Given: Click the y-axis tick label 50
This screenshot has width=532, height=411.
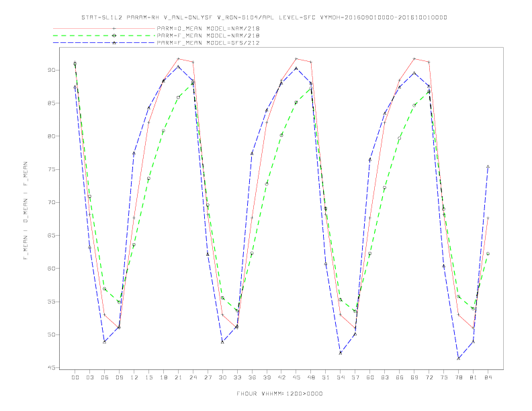Looking at the screenshot, I should coord(52,334).
